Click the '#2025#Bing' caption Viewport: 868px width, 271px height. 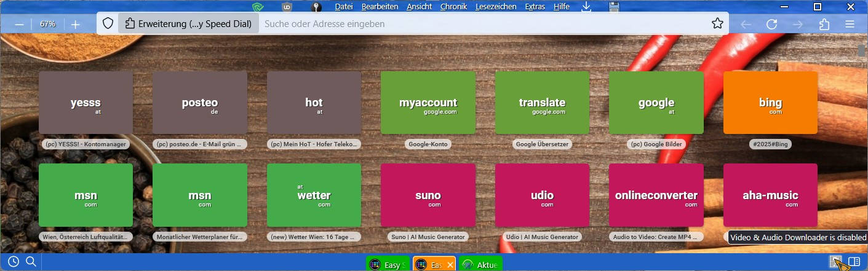coord(770,144)
